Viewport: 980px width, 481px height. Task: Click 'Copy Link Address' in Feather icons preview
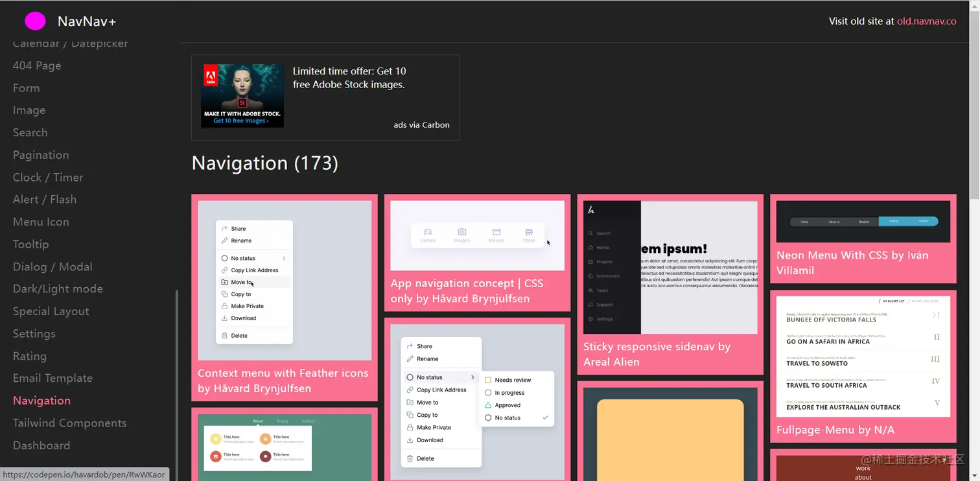pyautogui.click(x=255, y=270)
